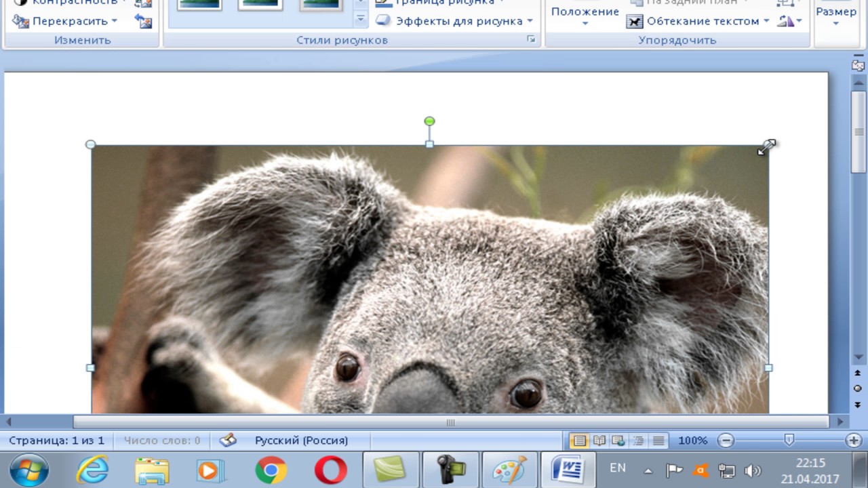Click the Reset Picture icon next to Перекрасить

[x=143, y=21]
